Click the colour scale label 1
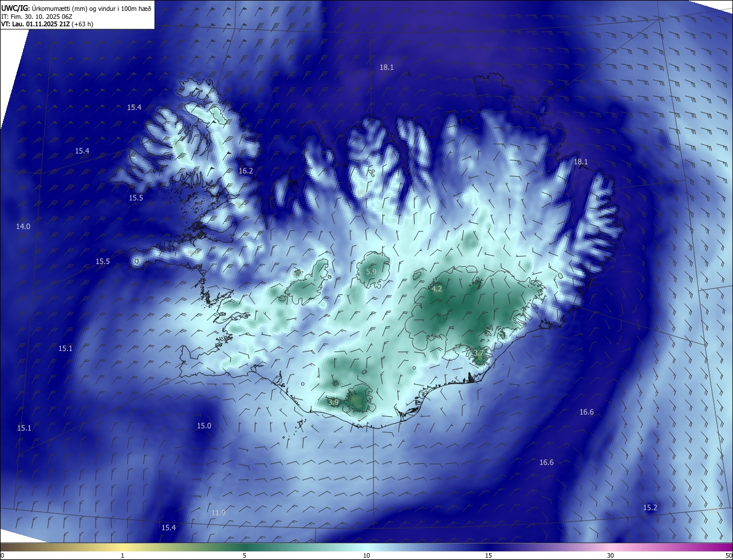733x560 pixels. click(x=123, y=555)
